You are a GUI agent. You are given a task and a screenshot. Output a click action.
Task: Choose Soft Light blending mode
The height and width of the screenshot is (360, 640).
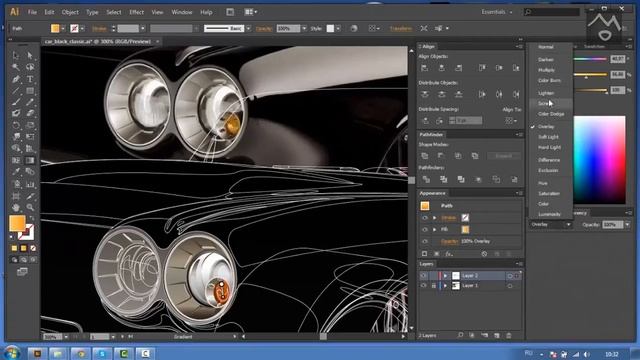pos(548,137)
